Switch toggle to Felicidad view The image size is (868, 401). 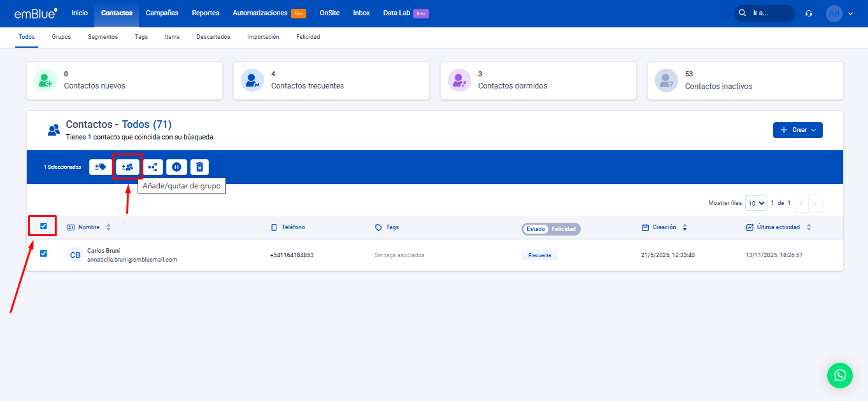coord(564,229)
